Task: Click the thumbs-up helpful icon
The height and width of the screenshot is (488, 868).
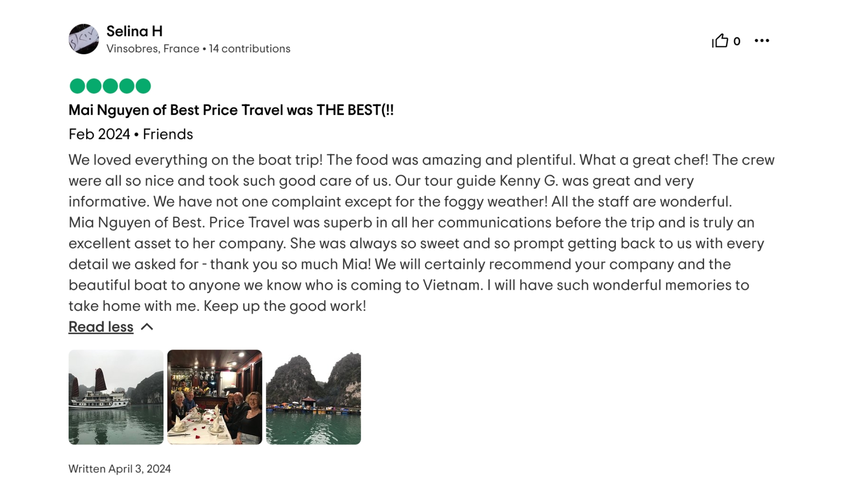Action: coord(719,40)
